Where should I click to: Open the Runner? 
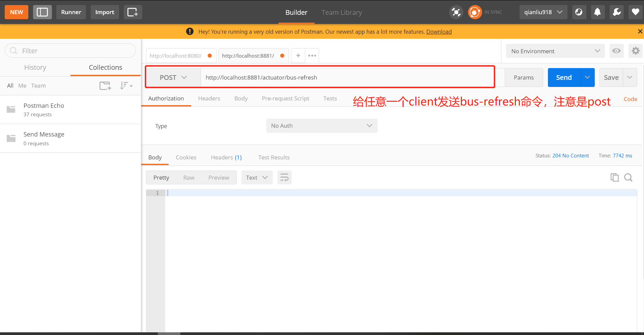click(71, 12)
